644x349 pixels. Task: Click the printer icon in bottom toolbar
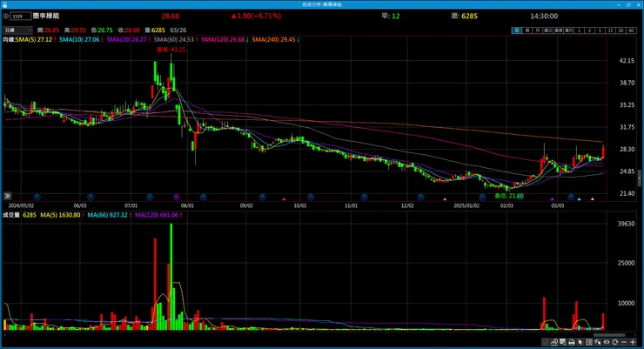click(571, 342)
